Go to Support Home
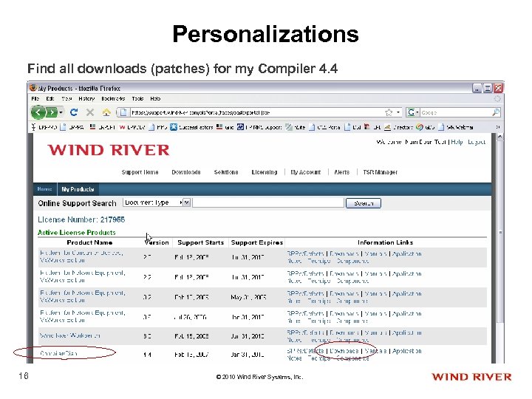 pos(140,172)
